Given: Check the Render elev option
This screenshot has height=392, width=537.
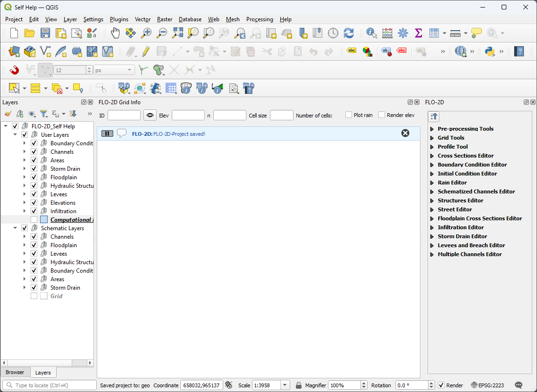Looking at the screenshot, I should point(382,115).
